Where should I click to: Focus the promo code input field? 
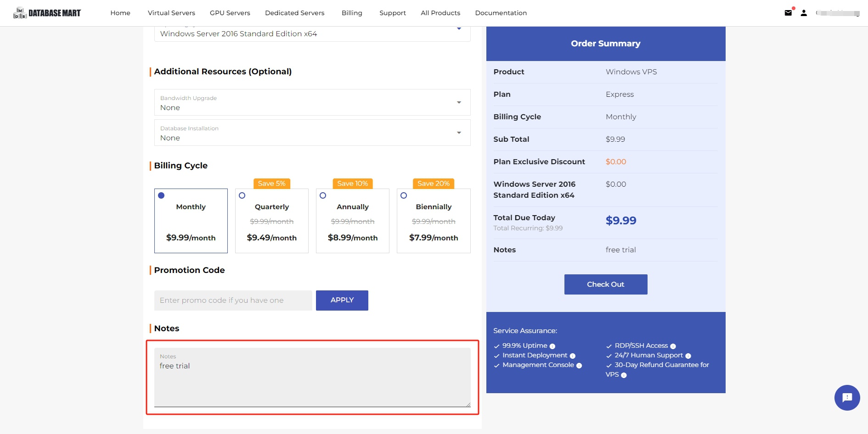(233, 300)
